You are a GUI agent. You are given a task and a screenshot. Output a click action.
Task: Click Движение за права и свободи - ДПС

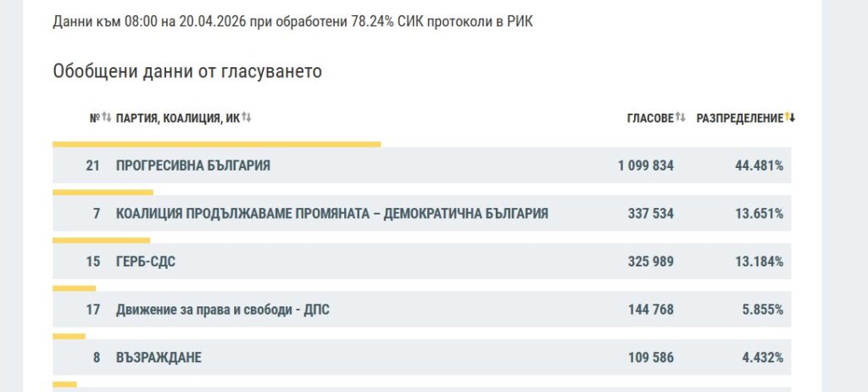(x=222, y=310)
